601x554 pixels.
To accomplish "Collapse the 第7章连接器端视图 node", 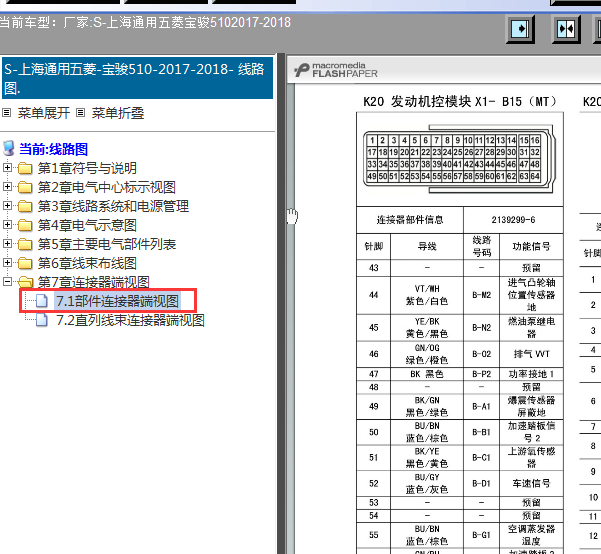I will [x=7, y=281].
